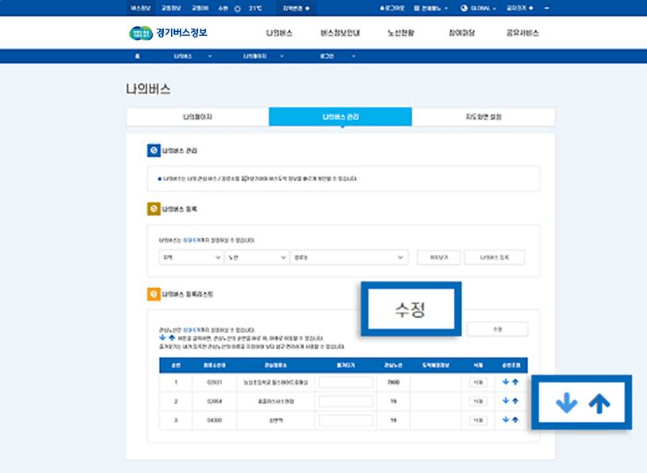The width and height of the screenshot is (647, 473).
Task: Click the globe icon beside GLOBAL
Action: pos(464,8)
